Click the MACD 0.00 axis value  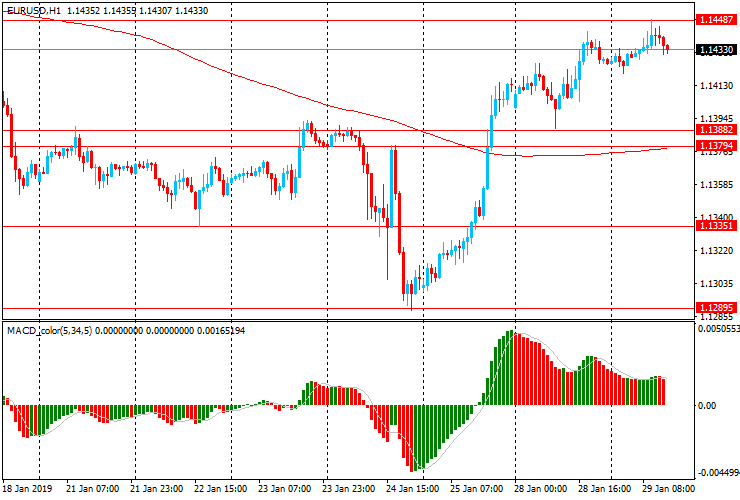coord(707,406)
